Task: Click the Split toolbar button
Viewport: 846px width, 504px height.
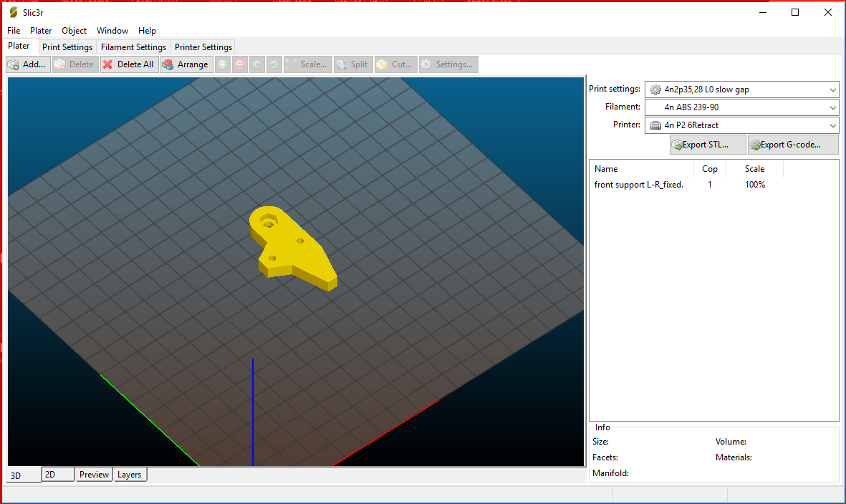Action: click(352, 64)
